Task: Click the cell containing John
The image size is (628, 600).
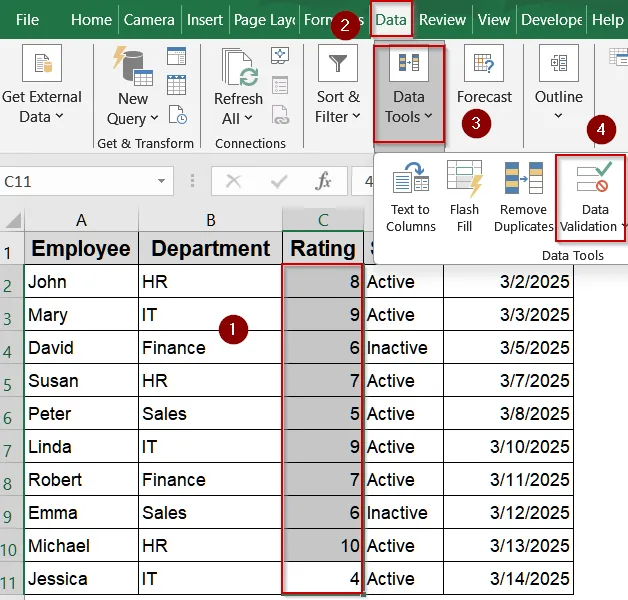Action: (81, 281)
